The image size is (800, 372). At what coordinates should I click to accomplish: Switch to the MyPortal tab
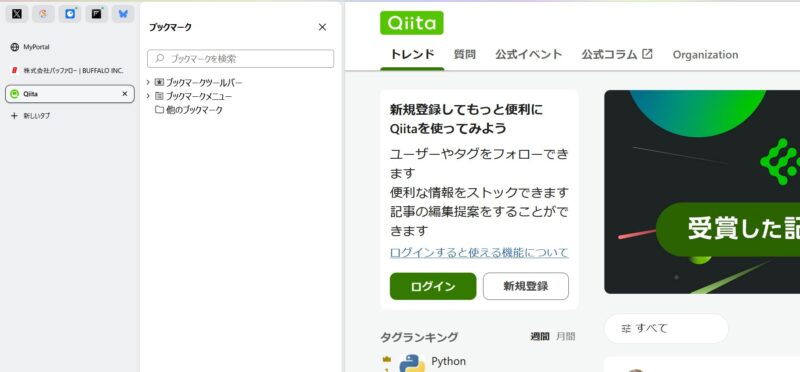pyautogui.click(x=70, y=47)
